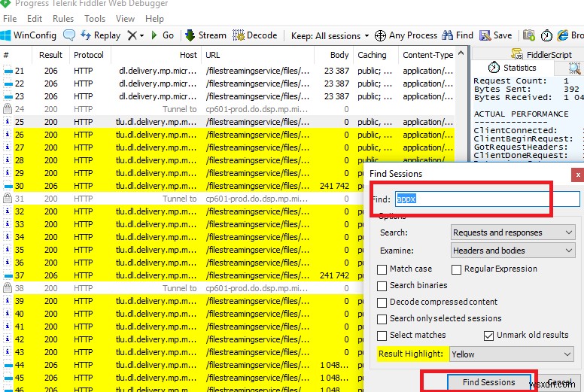
Task: Enable the Regular Expression checkbox
Action: (456, 269)
